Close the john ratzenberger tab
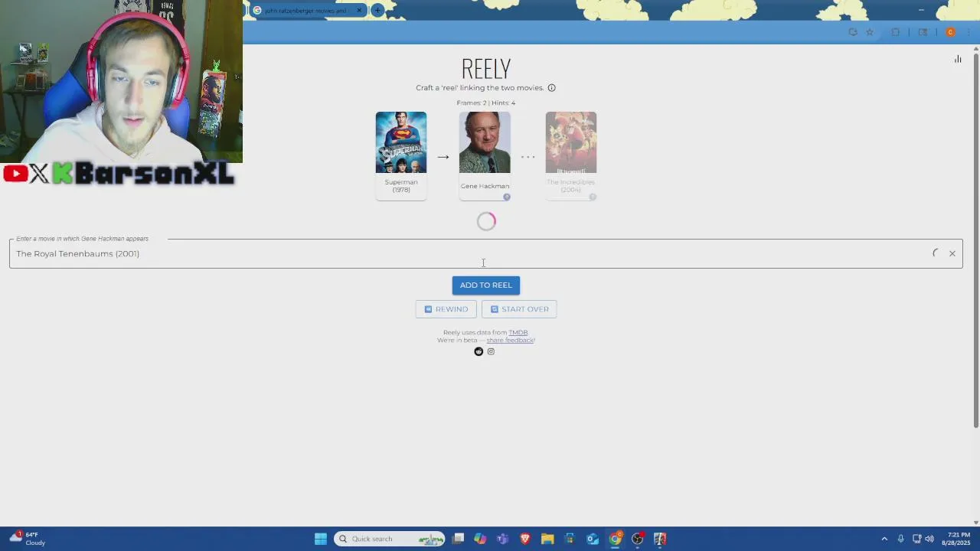980x551 pixels. coord(359,11)
